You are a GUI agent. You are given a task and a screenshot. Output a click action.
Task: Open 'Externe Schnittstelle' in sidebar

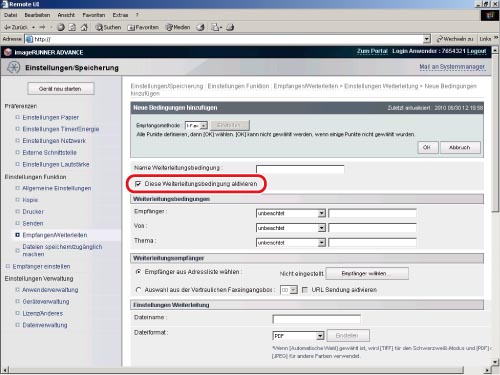(49, 152)
